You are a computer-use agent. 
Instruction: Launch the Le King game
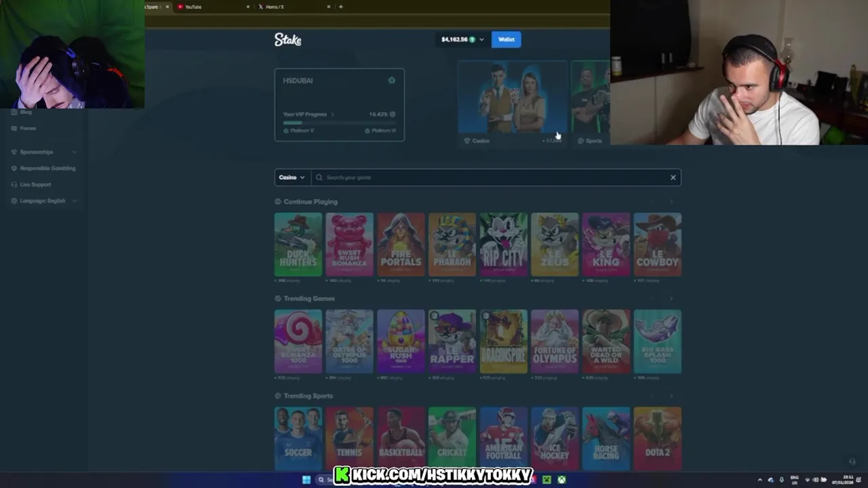606,244
